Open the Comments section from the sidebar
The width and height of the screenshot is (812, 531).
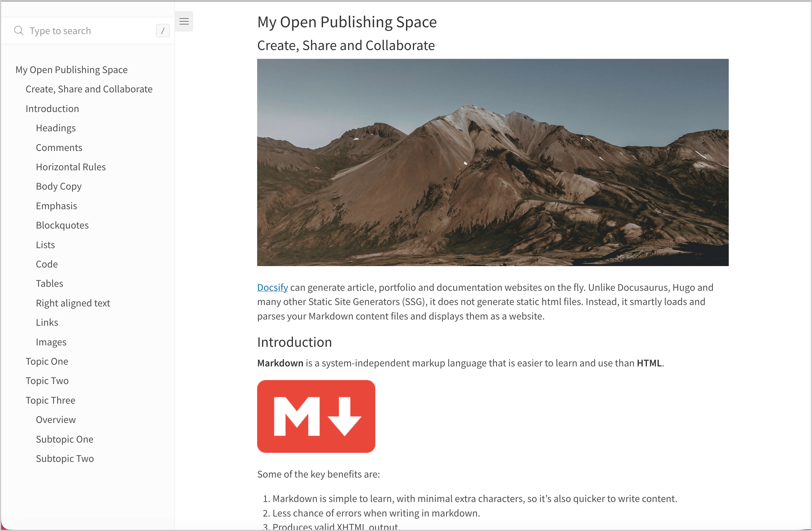[x=59, y=147]
